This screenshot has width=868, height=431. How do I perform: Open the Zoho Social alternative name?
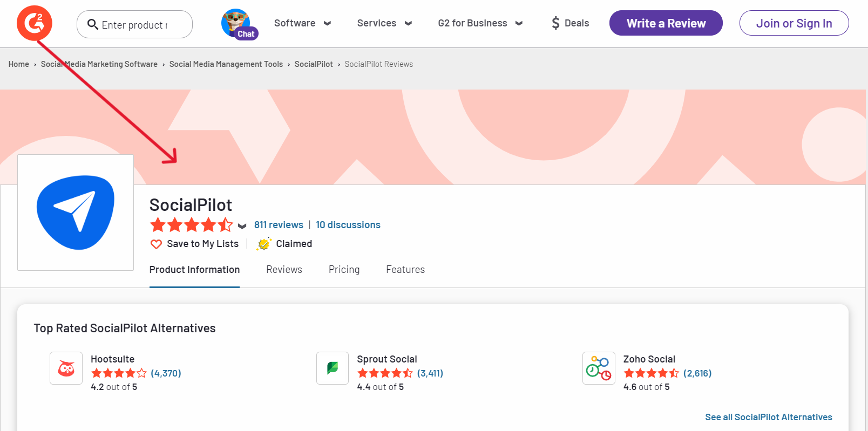click(x=649, y=359)
